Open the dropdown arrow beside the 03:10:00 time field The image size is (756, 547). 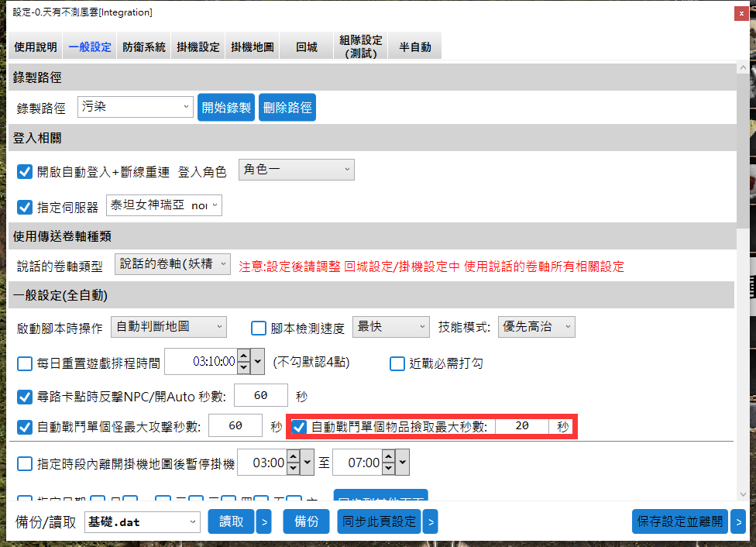(258, 361)
